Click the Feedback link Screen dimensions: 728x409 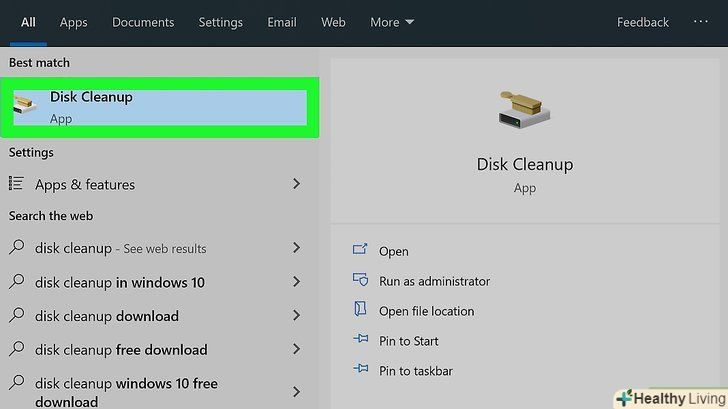(643, 22)
